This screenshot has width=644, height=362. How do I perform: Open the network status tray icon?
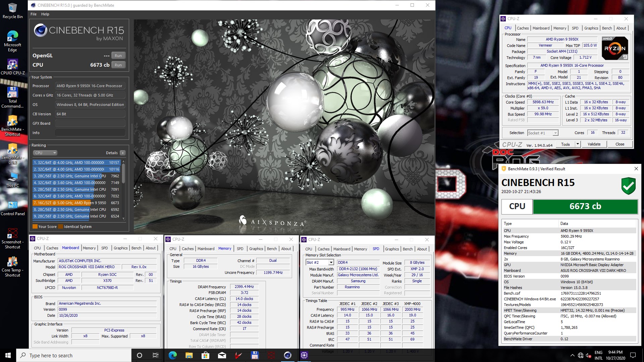pyautogui.click(x=581, y=355)
